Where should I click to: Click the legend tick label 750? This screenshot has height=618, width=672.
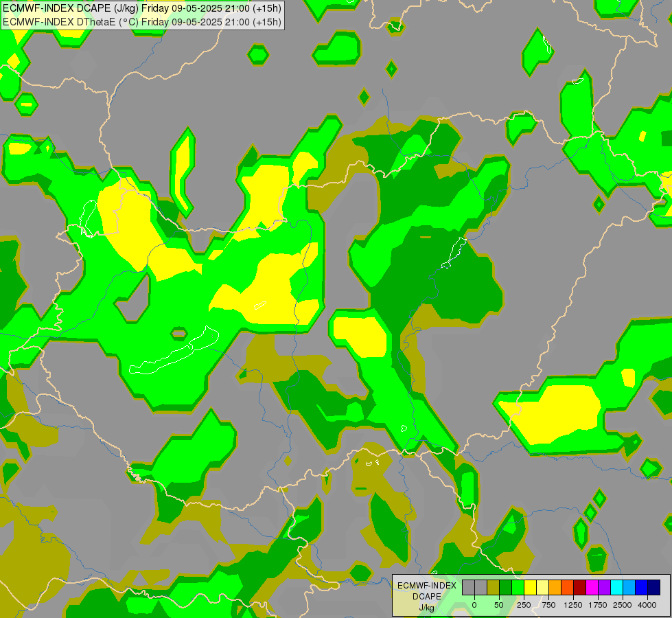[x=548, y=605]
